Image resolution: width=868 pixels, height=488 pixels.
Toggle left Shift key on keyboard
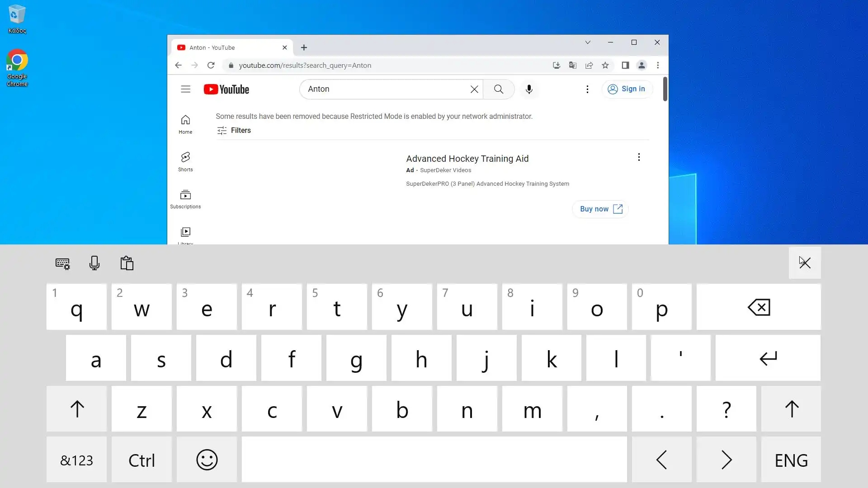(77, 409)
